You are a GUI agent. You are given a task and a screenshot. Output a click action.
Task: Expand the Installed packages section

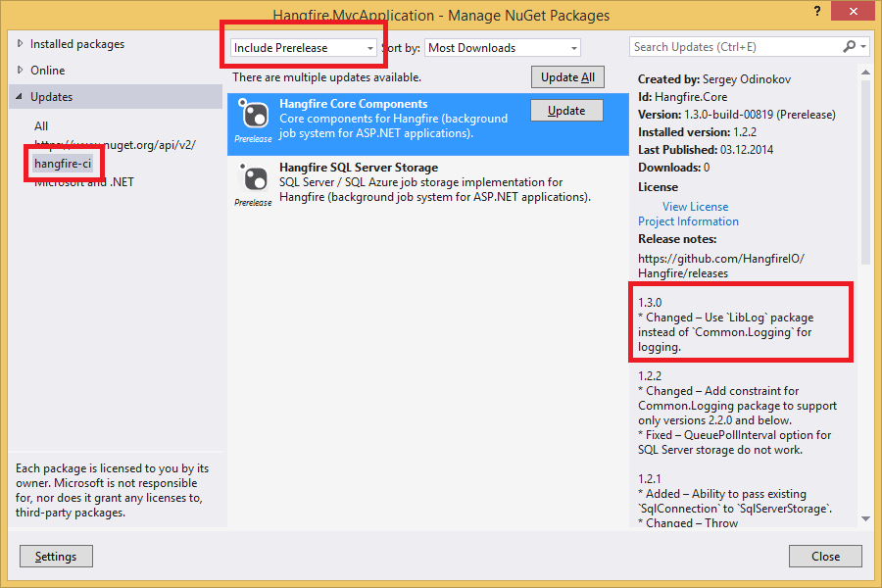click(x=21, y=43)
